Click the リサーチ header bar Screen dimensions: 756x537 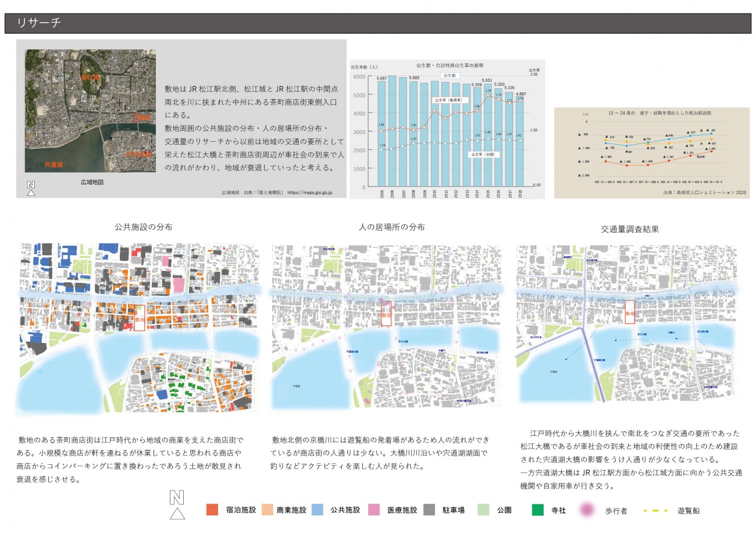[377, 23]
